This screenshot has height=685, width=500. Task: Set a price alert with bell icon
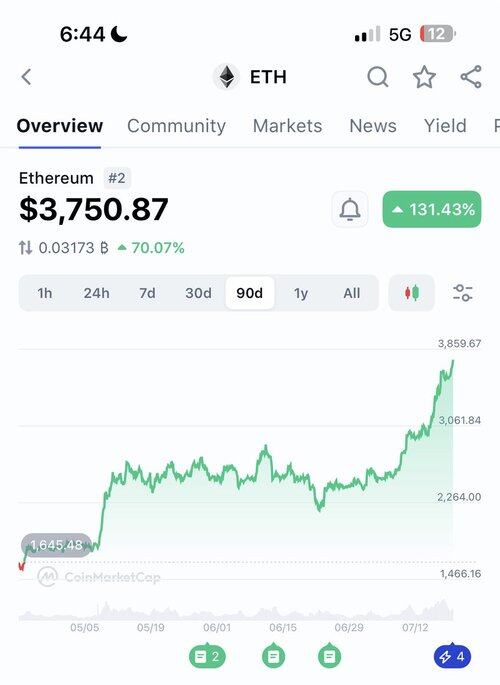tap(350, 209)
